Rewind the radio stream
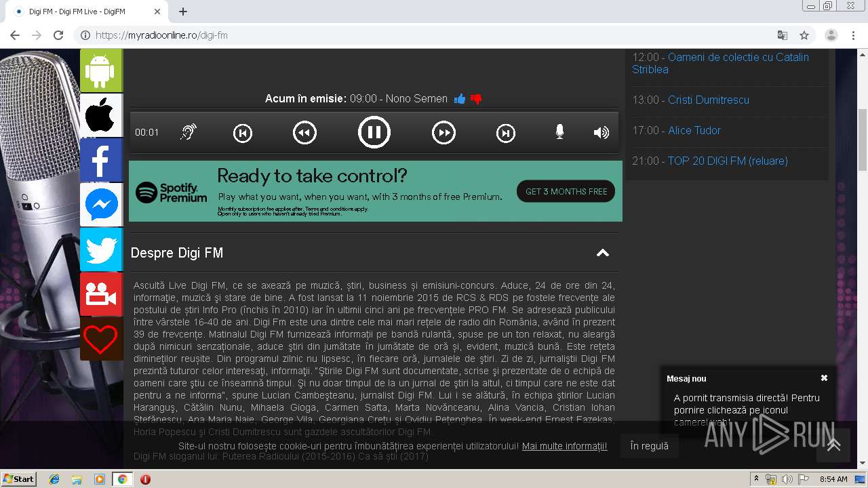Image resolution: width=868 pixels, height=488 pixels. 305,133
